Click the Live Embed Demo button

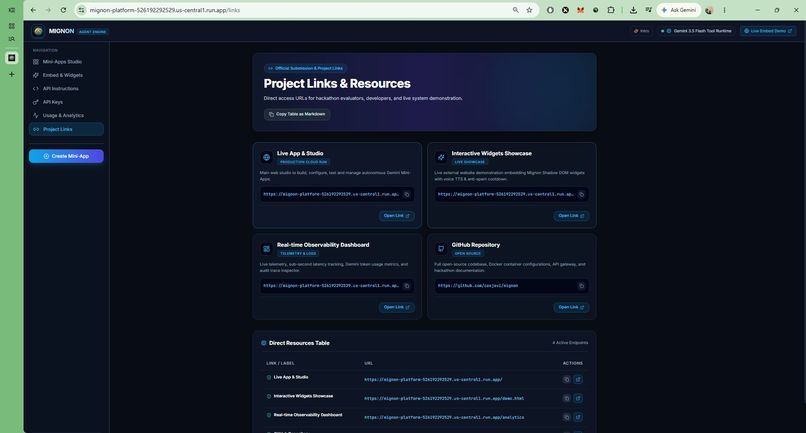tap(768, 31)
